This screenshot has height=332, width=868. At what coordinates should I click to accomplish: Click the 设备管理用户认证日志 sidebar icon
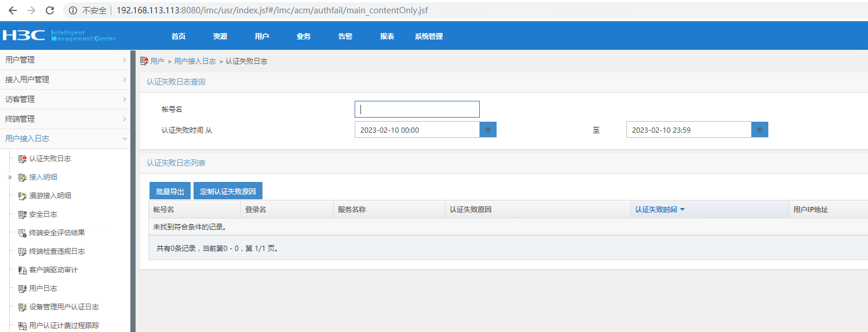pyautogui.click(x=23, y=307)
